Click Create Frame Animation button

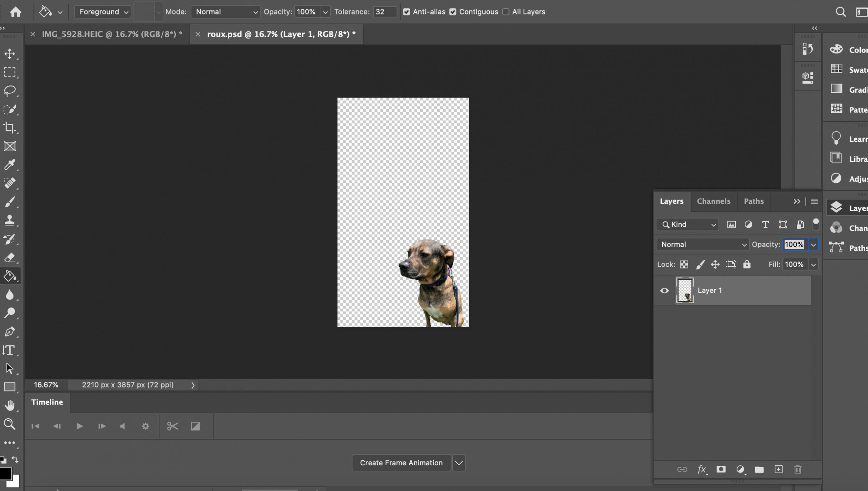(x=401, y=463)
